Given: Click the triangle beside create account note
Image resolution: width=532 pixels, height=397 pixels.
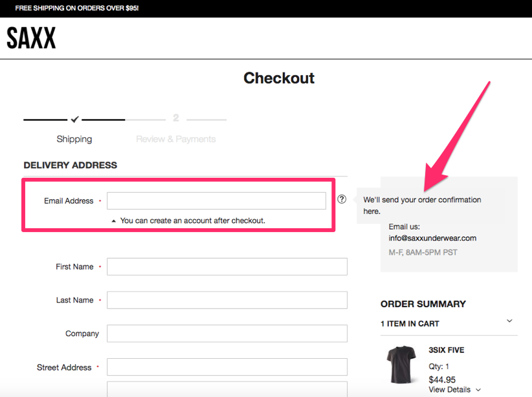Looking at the screenshot, I should tap(114, 221).
